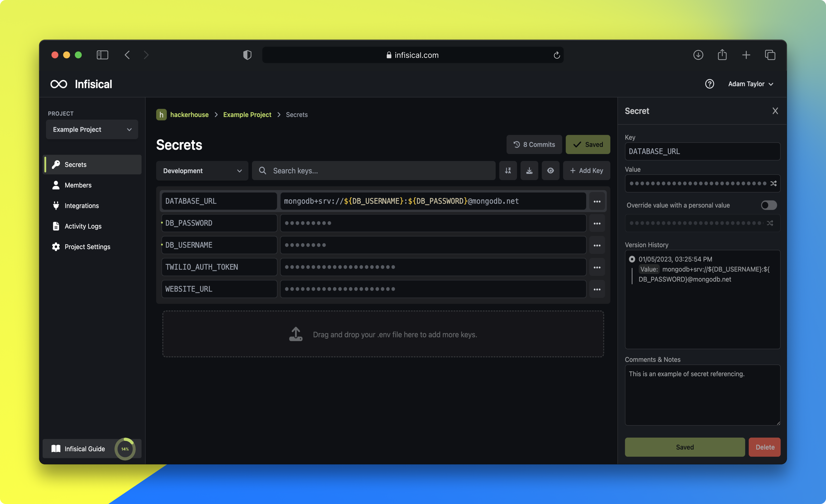
Task: Click the browser share icon
Action: pos(722,55)
